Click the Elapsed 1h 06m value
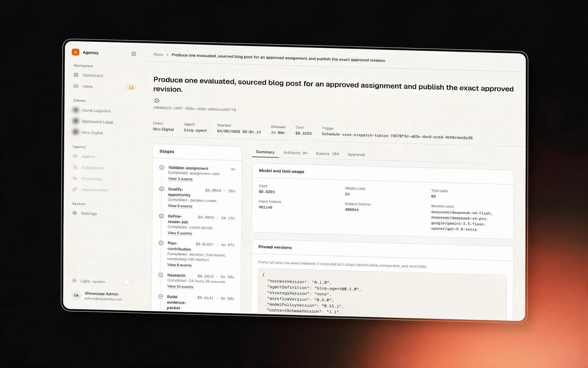 click(x=278, y=133)
